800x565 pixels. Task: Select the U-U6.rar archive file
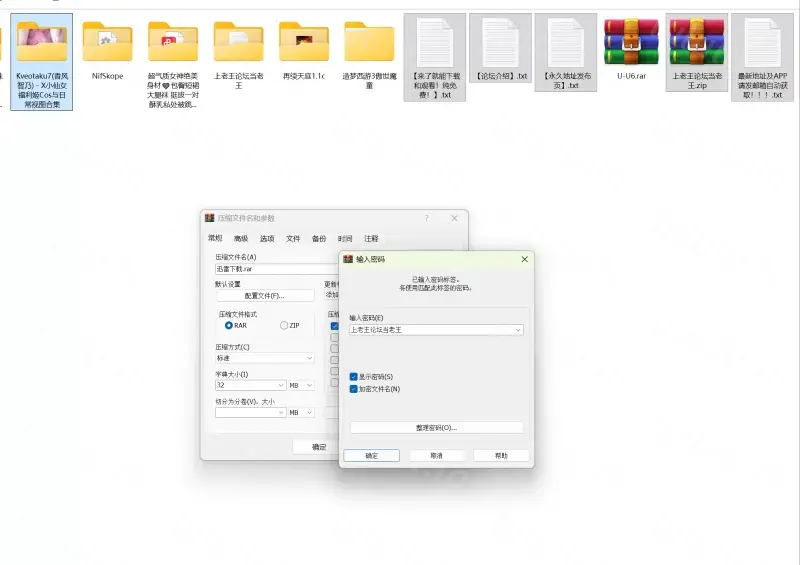(x=630, y=42)
